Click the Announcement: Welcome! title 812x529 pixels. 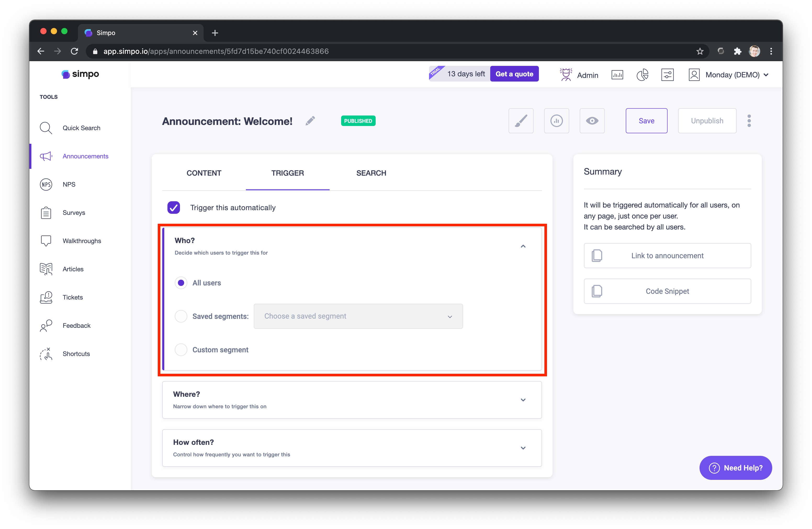227,121
